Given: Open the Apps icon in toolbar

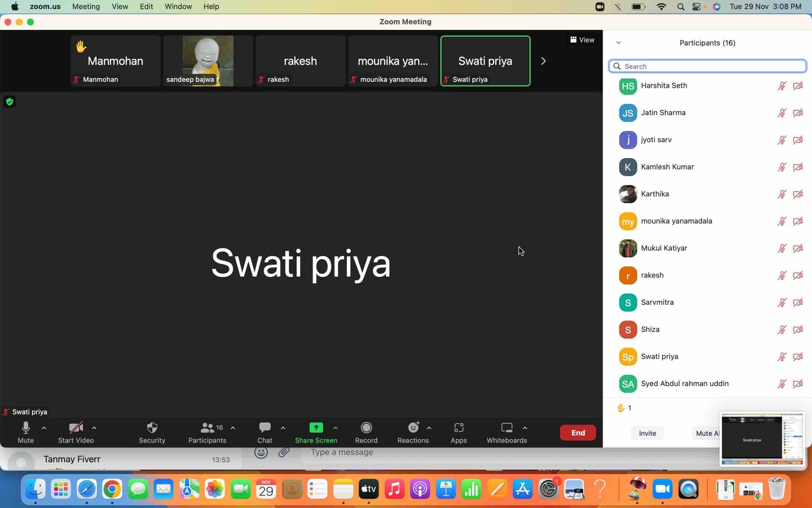Looking at the screenshot, I should pos(458,428).
